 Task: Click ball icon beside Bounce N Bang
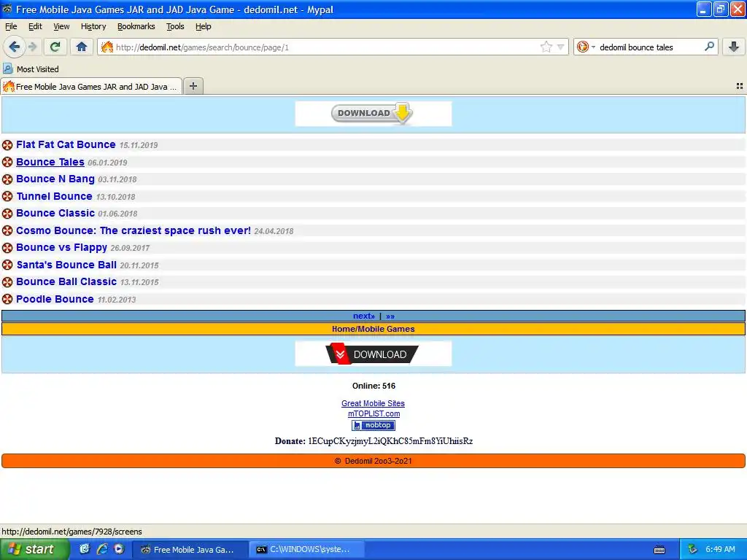(x=7, y=179)
